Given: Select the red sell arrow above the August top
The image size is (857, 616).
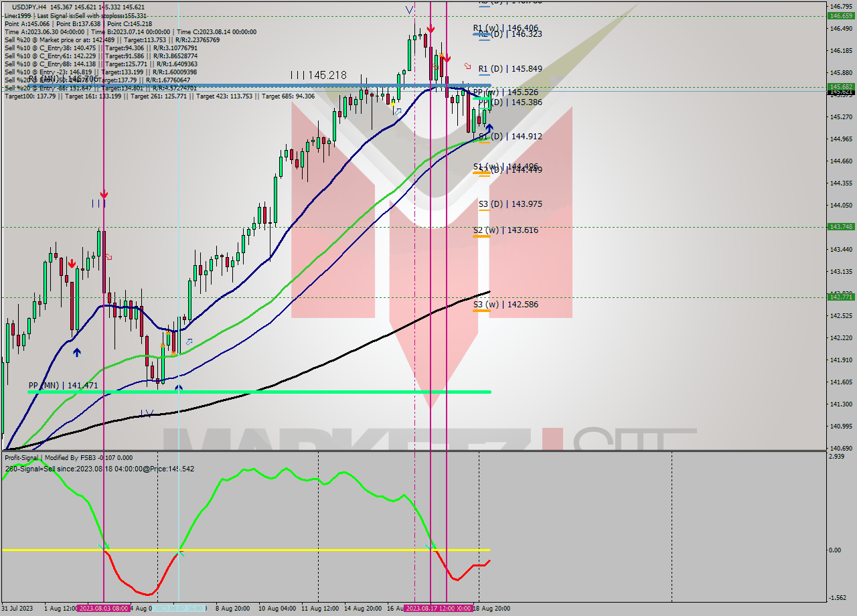Looking at the screenshot, I should pos(431,27).
